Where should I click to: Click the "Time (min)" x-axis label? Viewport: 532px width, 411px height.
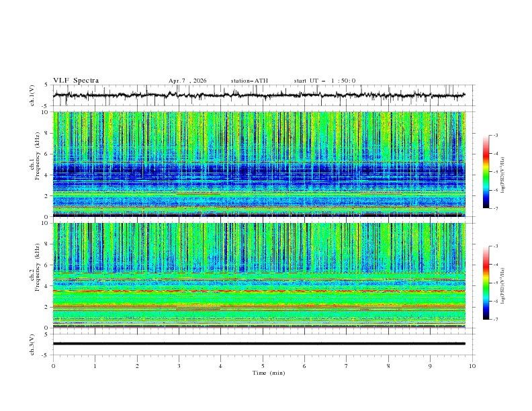coord(269,373)
